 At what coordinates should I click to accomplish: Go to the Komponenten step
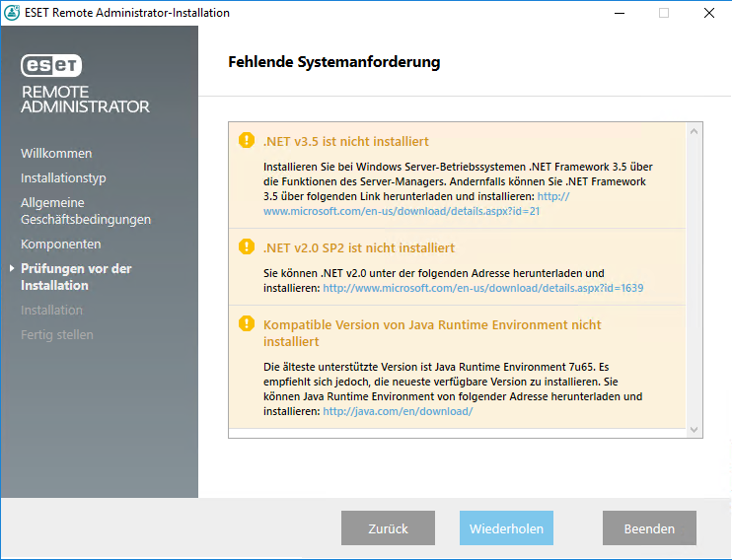pos(61,245)
